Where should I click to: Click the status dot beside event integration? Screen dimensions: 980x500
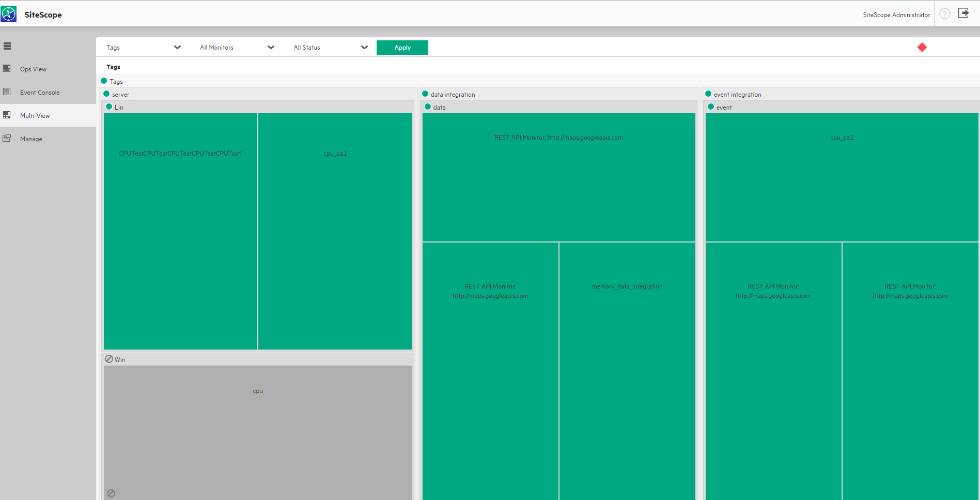tap(708, 94)
